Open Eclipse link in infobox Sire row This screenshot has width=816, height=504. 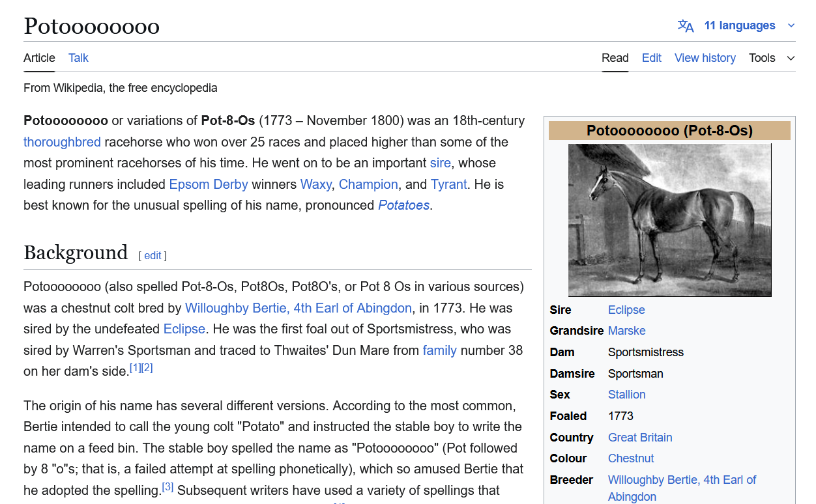tap(626, 310)
